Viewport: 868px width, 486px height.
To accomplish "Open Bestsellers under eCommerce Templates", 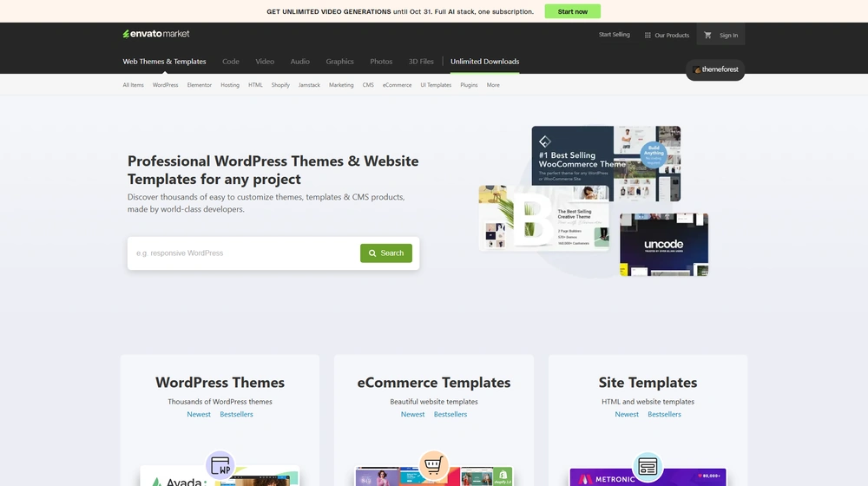I will [450, 414].
